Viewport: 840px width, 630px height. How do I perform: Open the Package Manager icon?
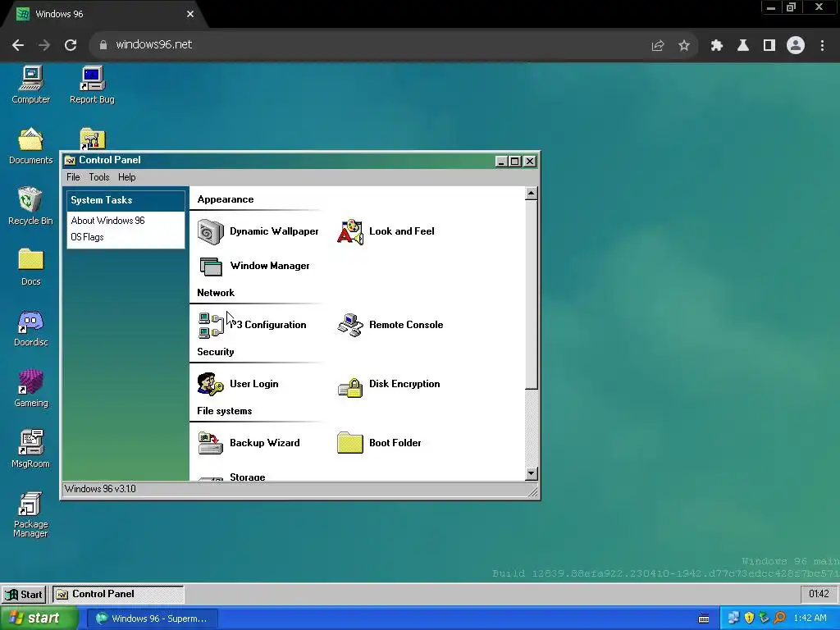point(30,514)
